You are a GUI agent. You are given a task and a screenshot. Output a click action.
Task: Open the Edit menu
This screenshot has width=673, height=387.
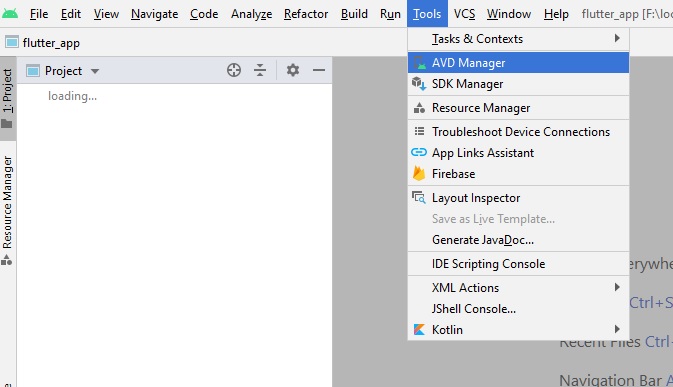71,14
